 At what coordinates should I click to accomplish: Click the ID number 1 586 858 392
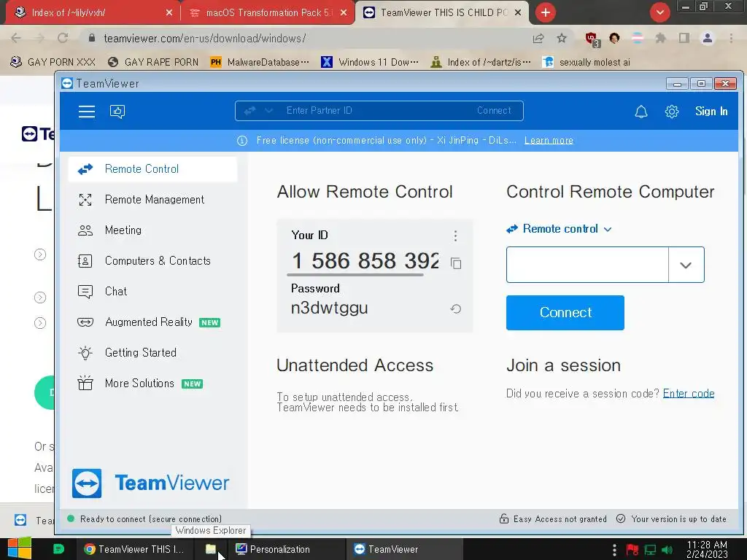coord(365,261)
